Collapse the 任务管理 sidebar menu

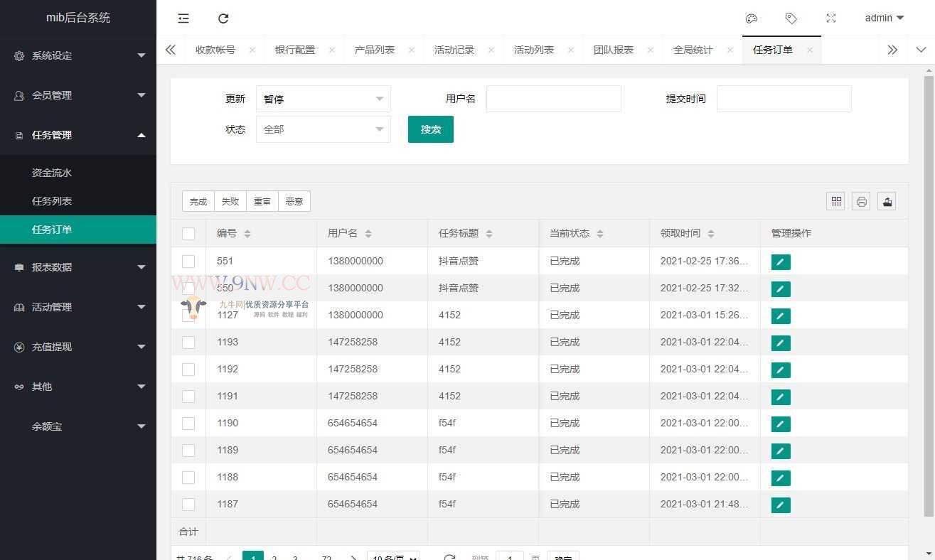(x=78, y=135)
